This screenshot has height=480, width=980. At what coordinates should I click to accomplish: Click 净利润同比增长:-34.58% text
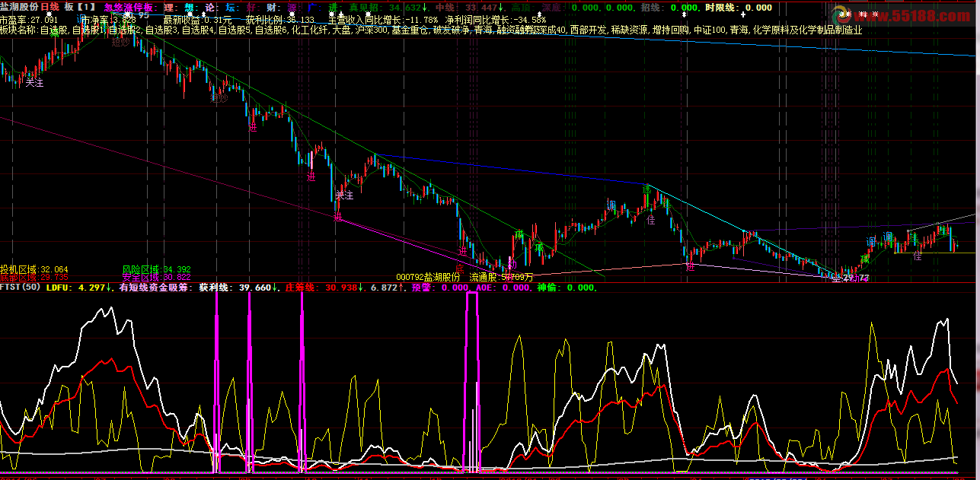[496, 19]
